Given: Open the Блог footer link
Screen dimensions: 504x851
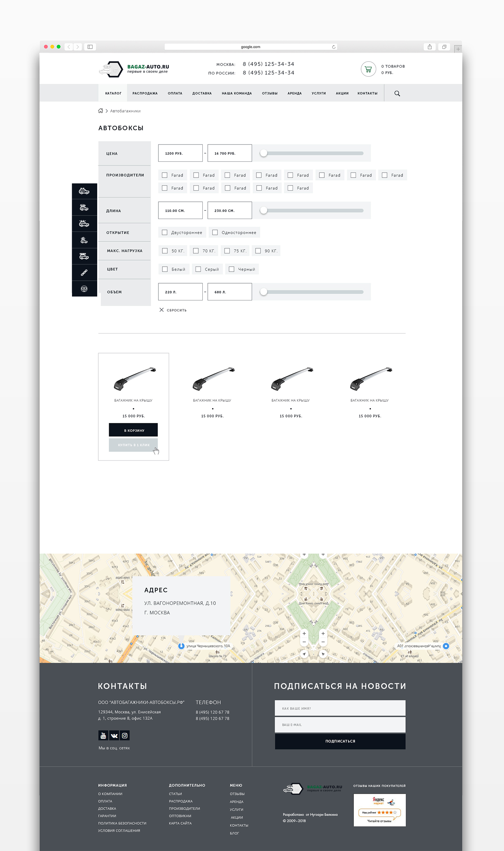Looking at the screenshot, I should (234, 833).
